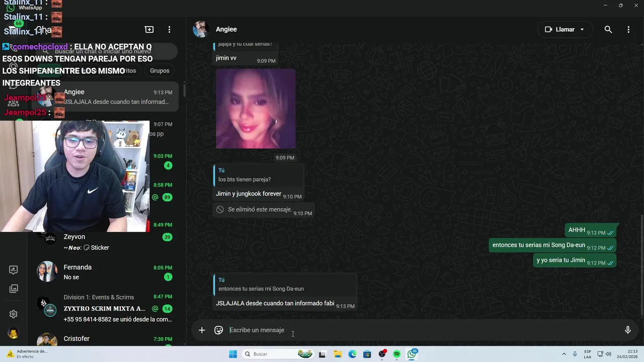Open the speech-bubble pencil icon in the sidebar

[x=14, y=270]
